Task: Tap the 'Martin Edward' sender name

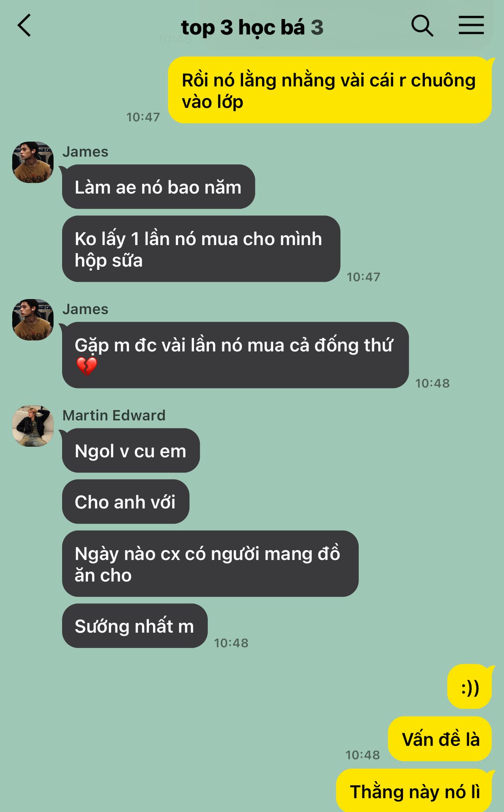Action: point(114,415)
